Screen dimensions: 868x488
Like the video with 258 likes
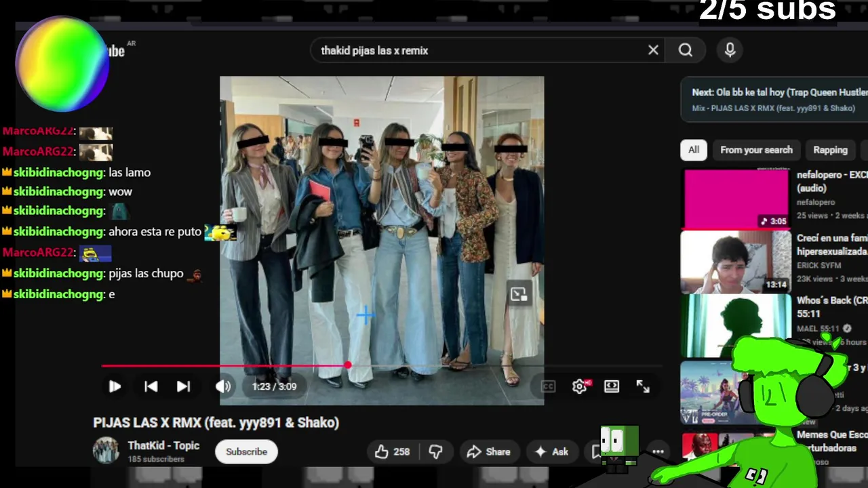coord(393,451)
